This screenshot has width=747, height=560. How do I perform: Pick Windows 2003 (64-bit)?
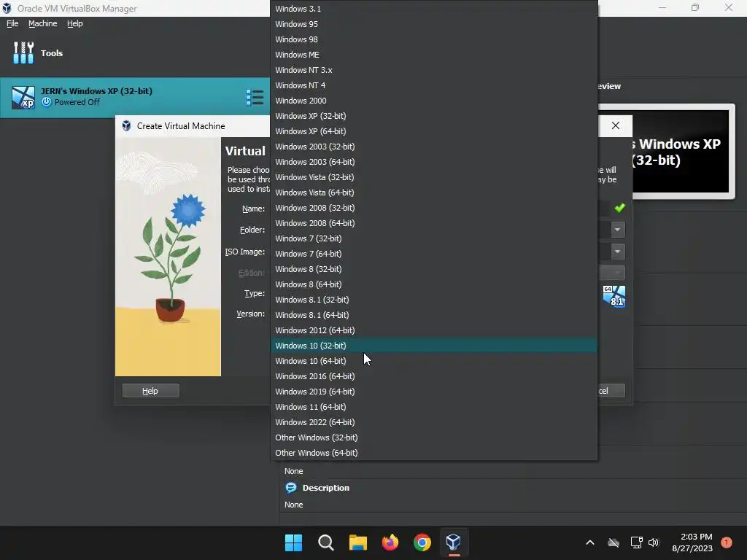point(434,162)
